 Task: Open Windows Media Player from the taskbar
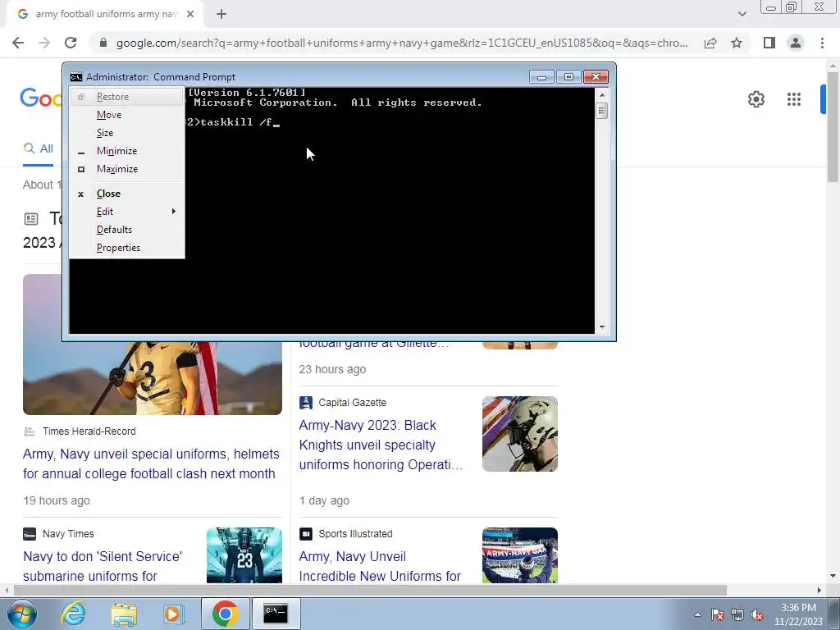174,614
